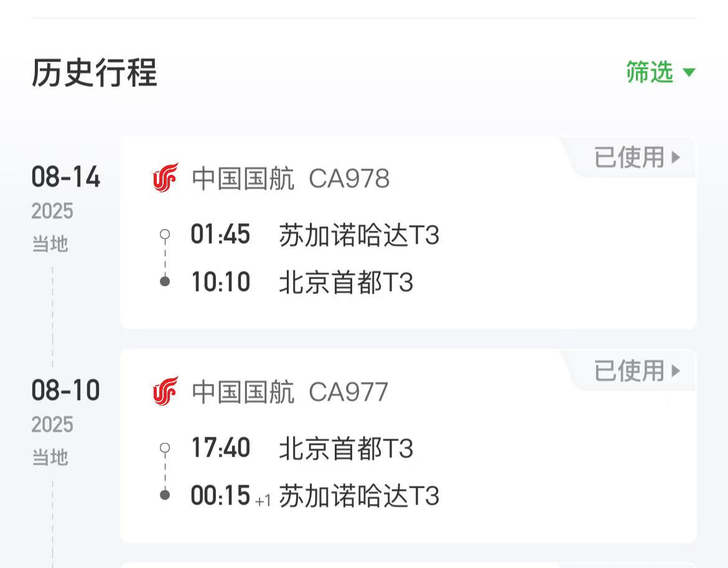Viewport: 728px width, 568px height.
Task: Tap the 历史行程 heading
Action: click(94, 73)
